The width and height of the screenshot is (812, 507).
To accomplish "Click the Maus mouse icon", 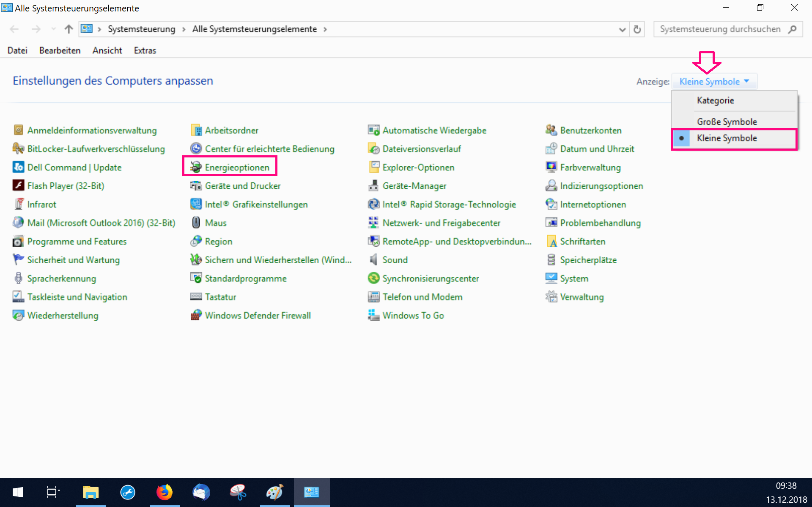I will pos(196,223).
